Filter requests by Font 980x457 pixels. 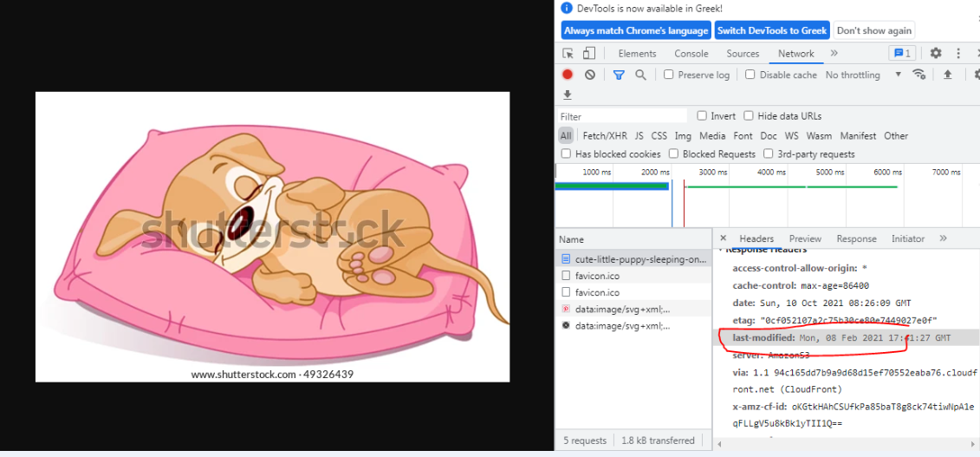(743, 135)
